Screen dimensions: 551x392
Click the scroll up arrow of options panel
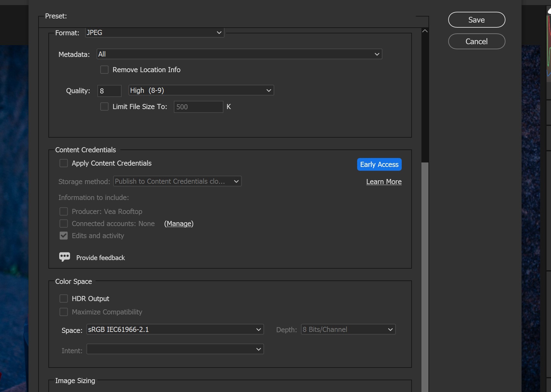pyautogui.click(x=425, y=31)
